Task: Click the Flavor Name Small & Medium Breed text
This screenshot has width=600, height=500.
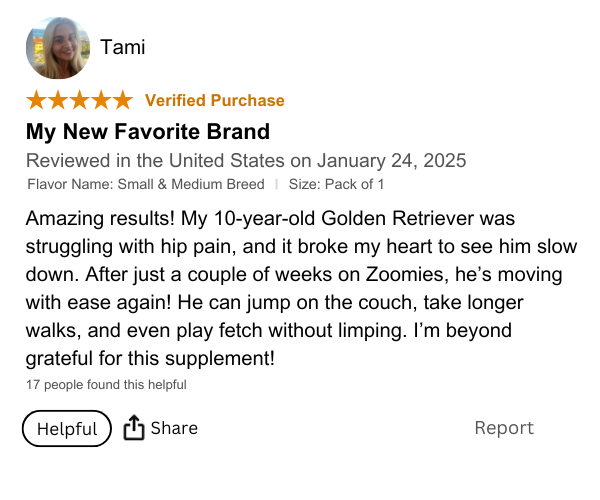Action: tap(146, 184)
